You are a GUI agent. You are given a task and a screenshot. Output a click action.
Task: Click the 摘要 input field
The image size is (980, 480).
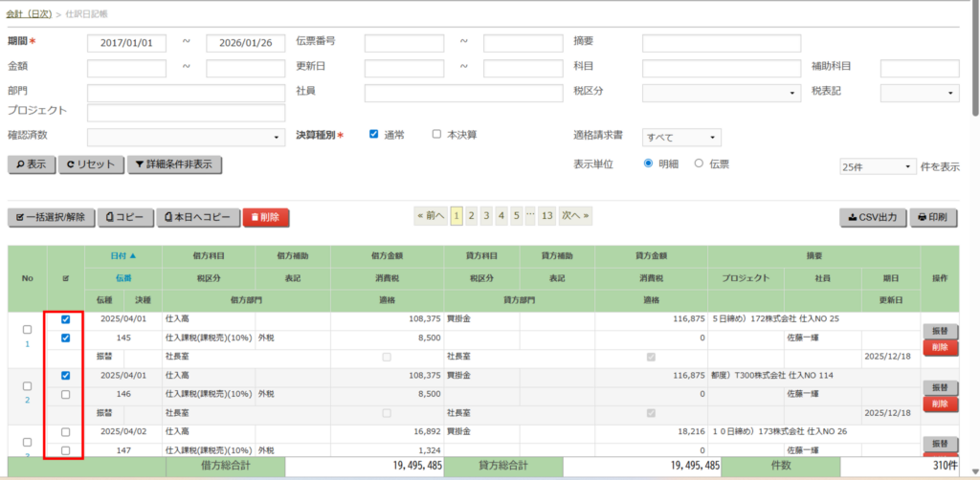tap(706, 43)
